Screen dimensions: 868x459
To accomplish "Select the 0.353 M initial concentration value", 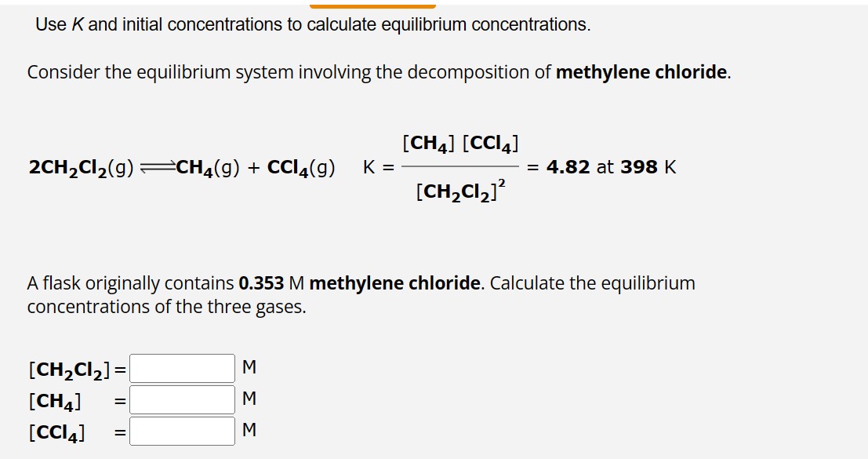I will pyautogui.click(x=262, y=283).
